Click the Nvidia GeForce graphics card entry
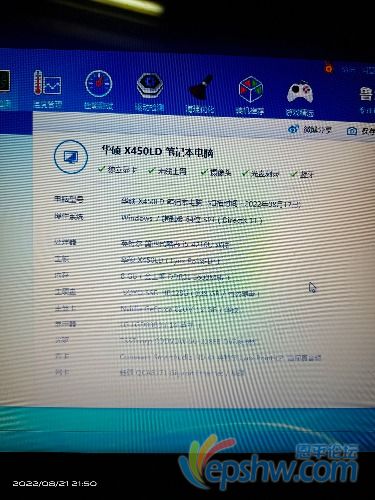375x500 pixels. [180, 309]
